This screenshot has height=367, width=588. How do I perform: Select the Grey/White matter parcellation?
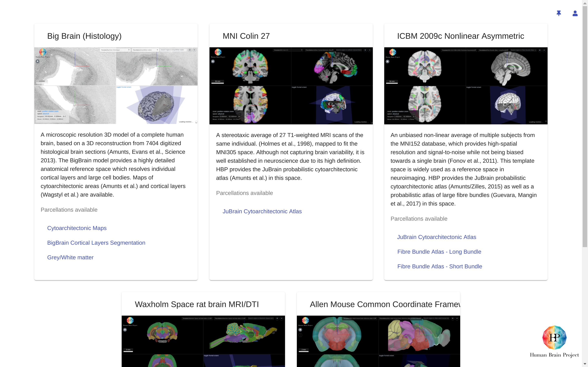pos(70,258)
